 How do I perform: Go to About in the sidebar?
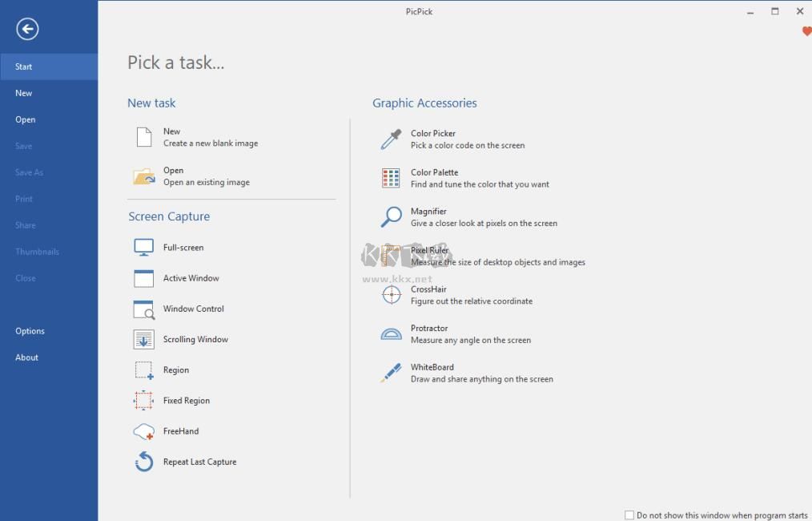point(27,357)
